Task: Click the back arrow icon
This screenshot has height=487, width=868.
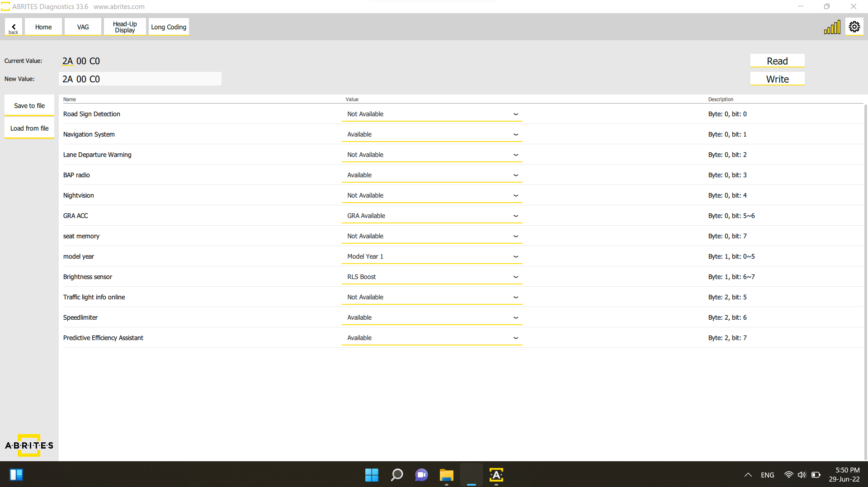Action: pos(14,27)
